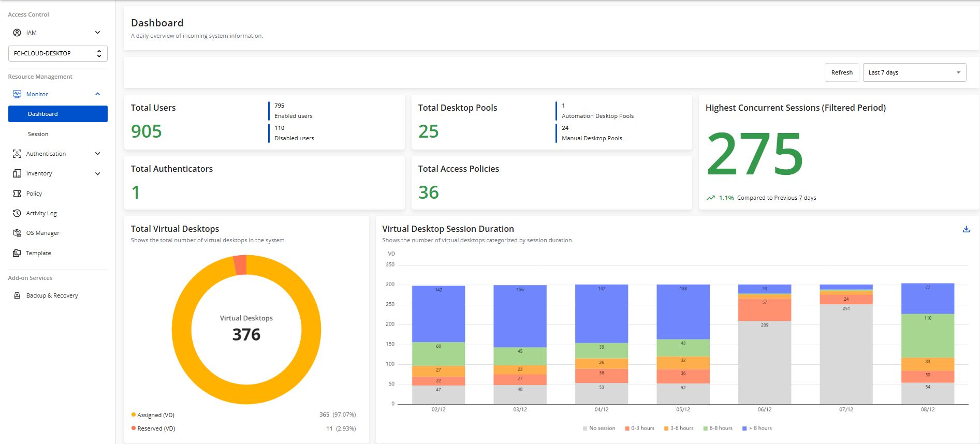980x444 pixels.
Task: Expand the Inventory menu chevron
Action: (x=98, y=174)
